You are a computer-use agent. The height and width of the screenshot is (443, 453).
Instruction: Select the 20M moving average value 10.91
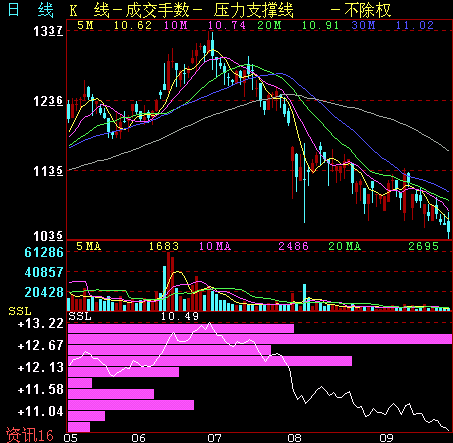click(x=320, y=25)
